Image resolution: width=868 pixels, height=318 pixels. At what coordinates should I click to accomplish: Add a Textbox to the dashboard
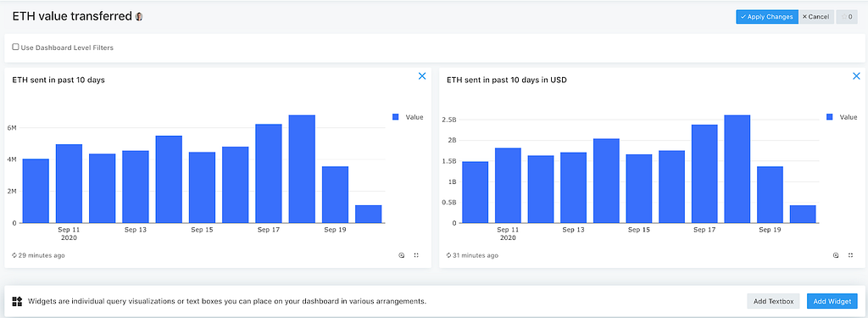pyautogui.click(x=774, y=301)
